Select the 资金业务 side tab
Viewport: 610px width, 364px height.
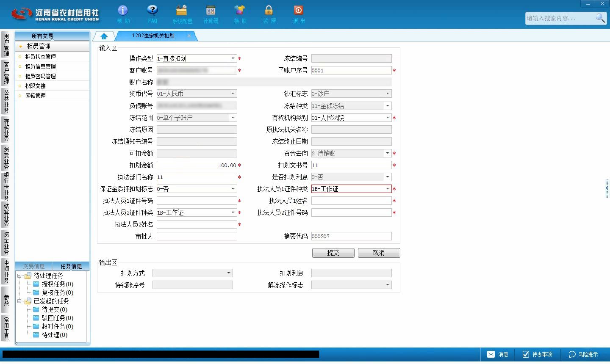[x=6, y=243]
